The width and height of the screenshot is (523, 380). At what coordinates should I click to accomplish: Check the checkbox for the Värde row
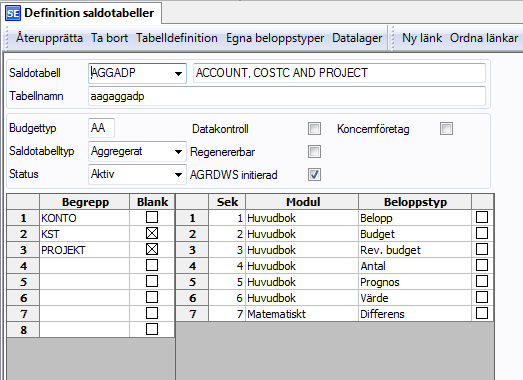tap(482, 298)
